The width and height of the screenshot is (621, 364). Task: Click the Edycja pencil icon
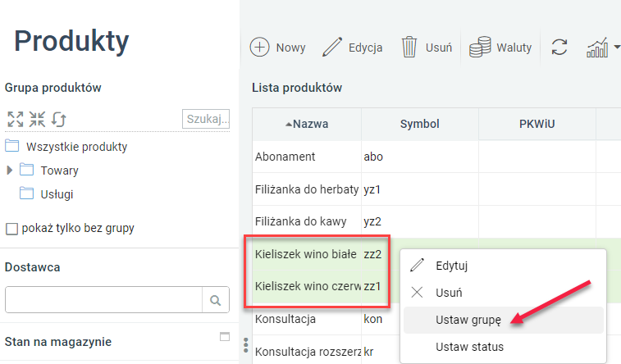[332, 47]
